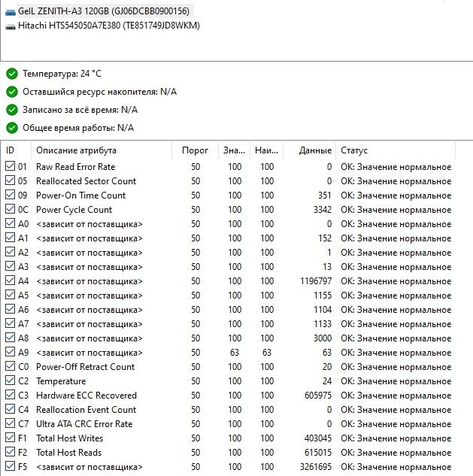Sort by the Порог column header
473x476 pixels.
tap(195, 150)
